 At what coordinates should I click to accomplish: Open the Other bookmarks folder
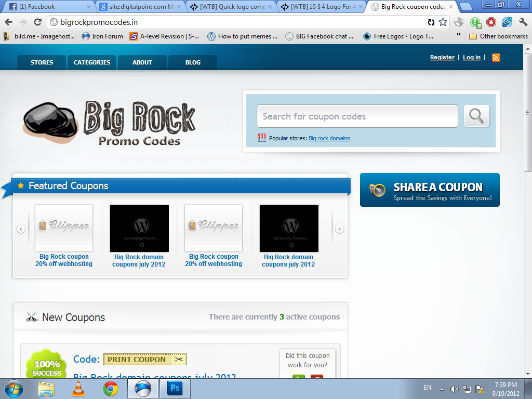pos(498,36)
